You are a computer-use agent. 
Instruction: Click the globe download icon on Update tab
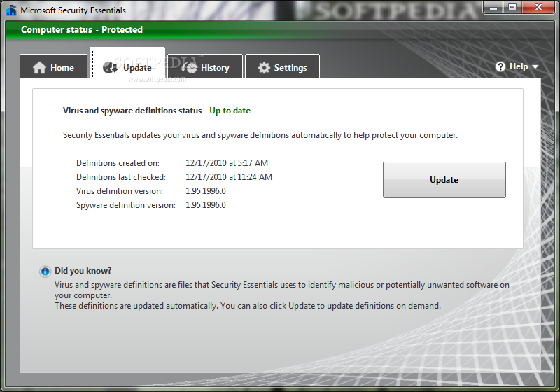coord(111,67)
